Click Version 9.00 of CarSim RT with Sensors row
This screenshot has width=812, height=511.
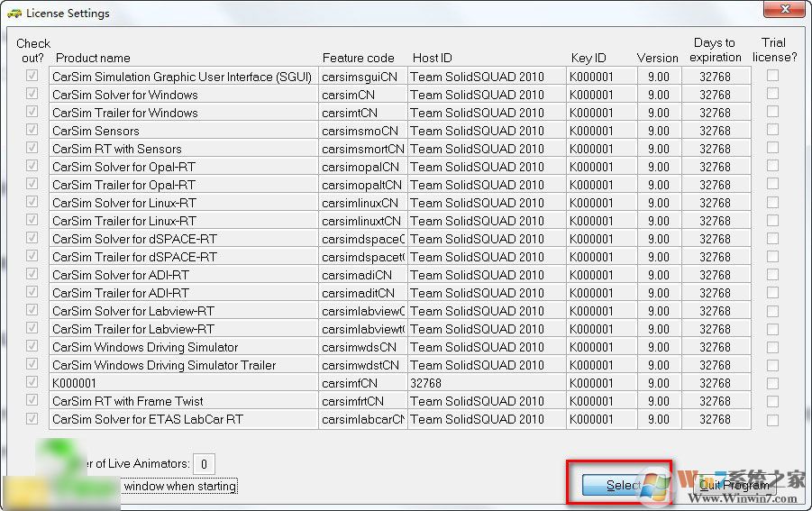659,149
